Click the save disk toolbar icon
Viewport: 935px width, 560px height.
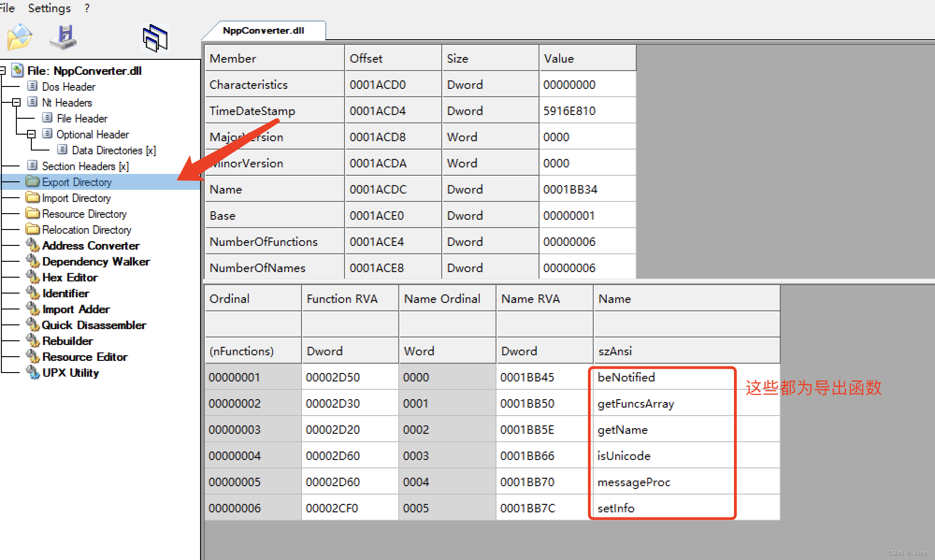(64, 37)
